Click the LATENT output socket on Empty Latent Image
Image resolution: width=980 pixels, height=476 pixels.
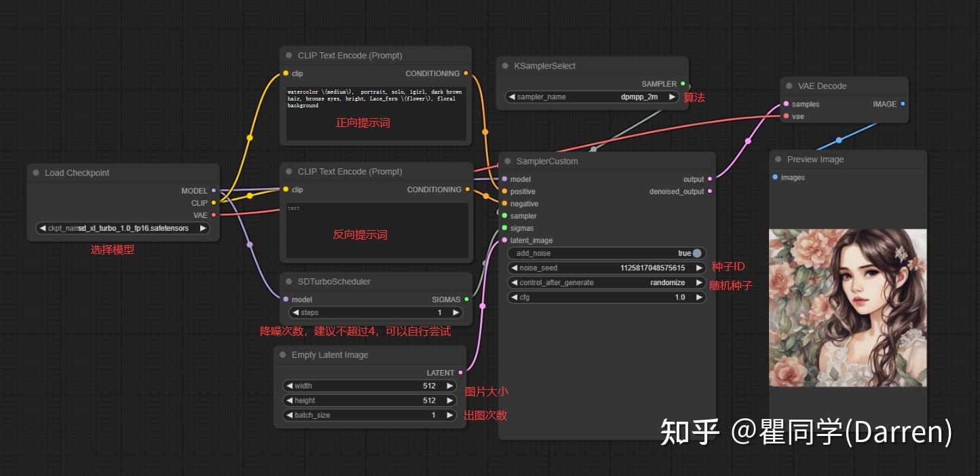[x=460, y=373]
